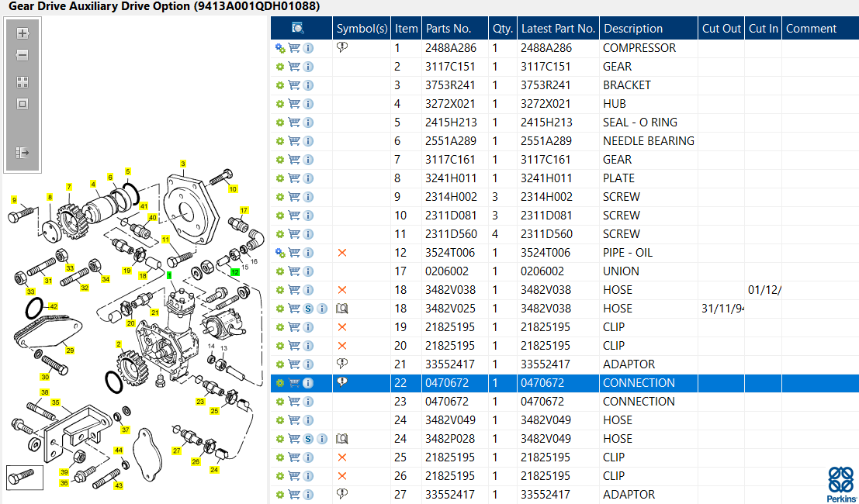Click the gear icon for COMPRESSOR row
This screenshot has height=504, width=859.
pyautogui.click(x=280, y=48)
